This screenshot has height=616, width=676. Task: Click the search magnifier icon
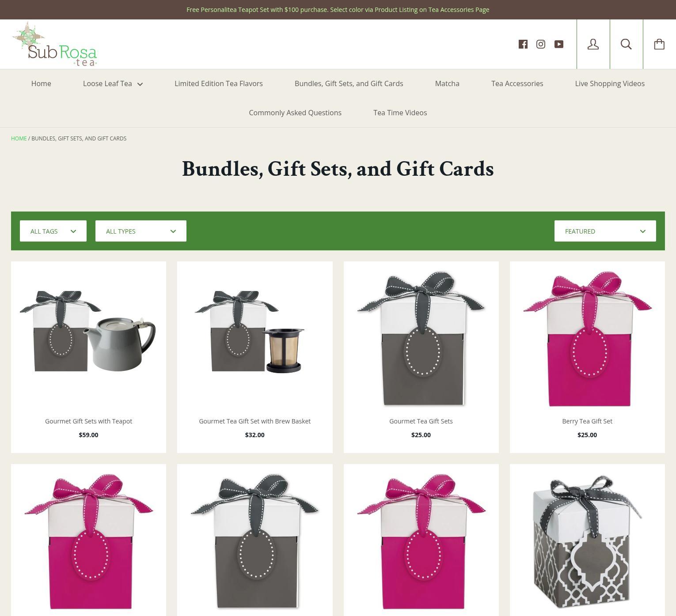tap(626, 44)
